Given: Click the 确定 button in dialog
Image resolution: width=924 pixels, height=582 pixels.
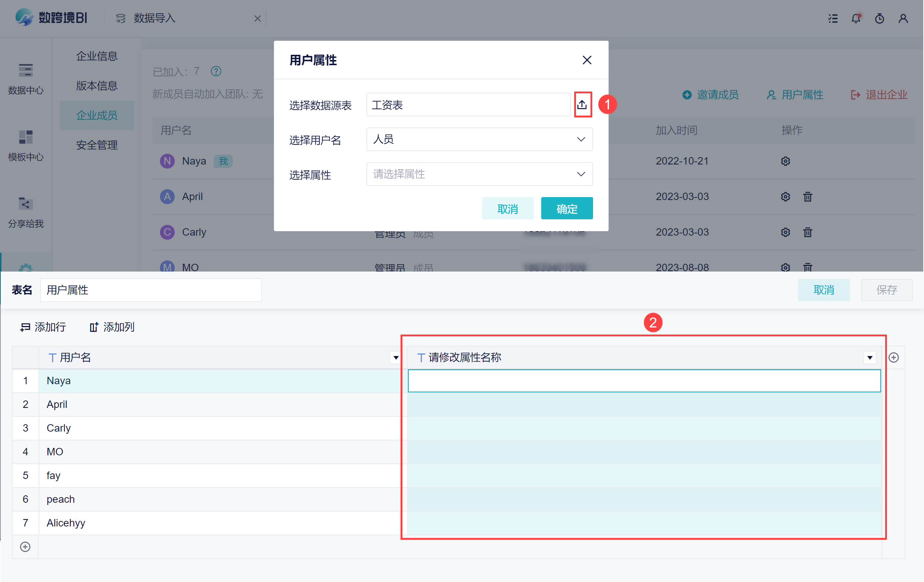Looking at the screenshot, I should pos(566,209).
